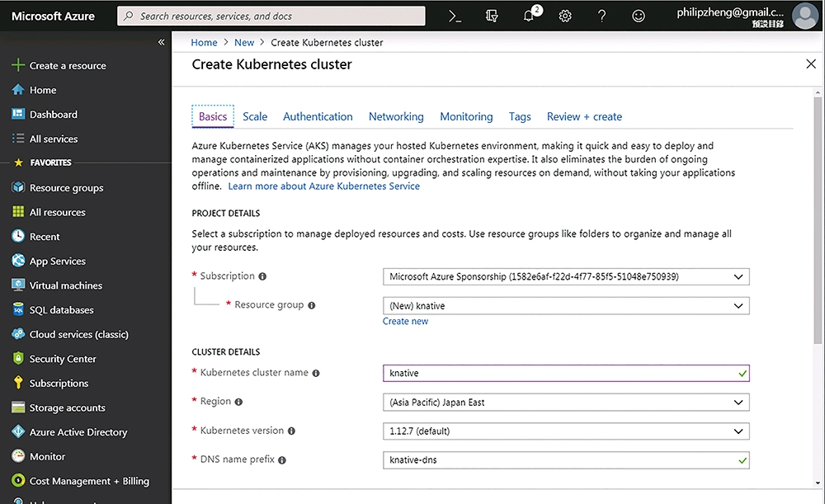Screen dimensions: 825x504
Task: Open the Kubernetes version dropdown
Action: point(566,431)
